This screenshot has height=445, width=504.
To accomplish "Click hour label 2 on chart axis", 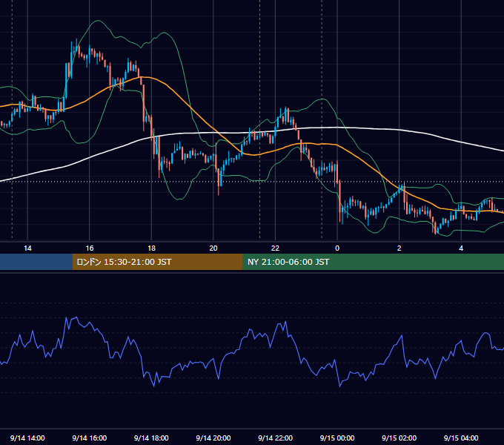I will [x=399, y=248].
